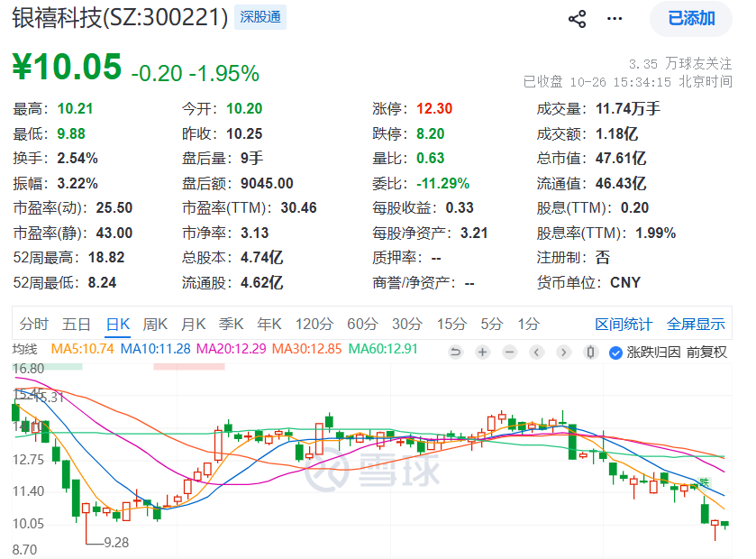
Task: Click the 区间统计 link
Action: coord(624,324)
